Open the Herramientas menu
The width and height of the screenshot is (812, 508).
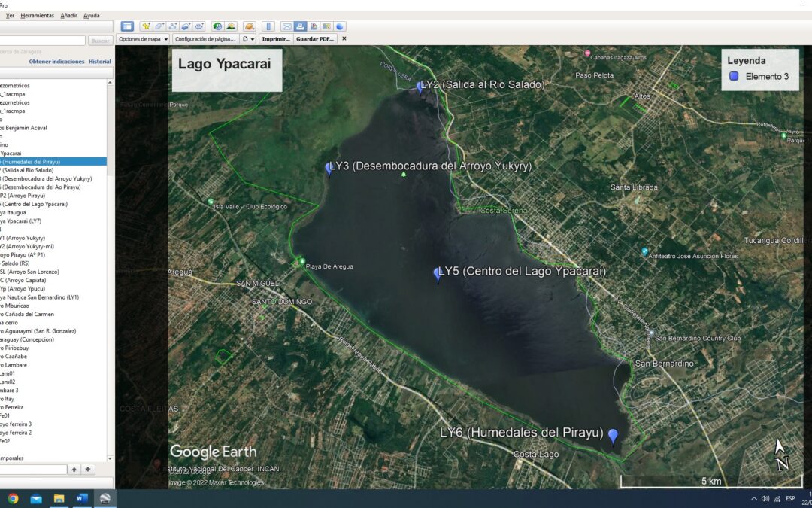click(38, 16)
